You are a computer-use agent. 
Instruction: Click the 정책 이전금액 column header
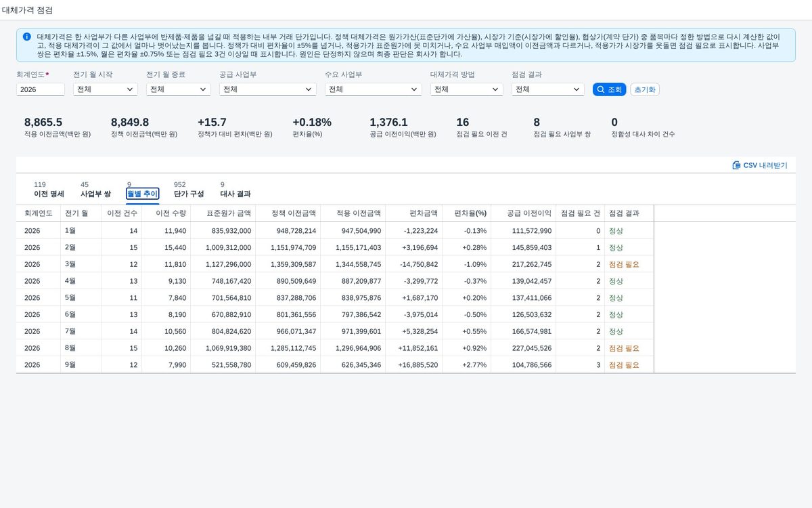point(288,213)
